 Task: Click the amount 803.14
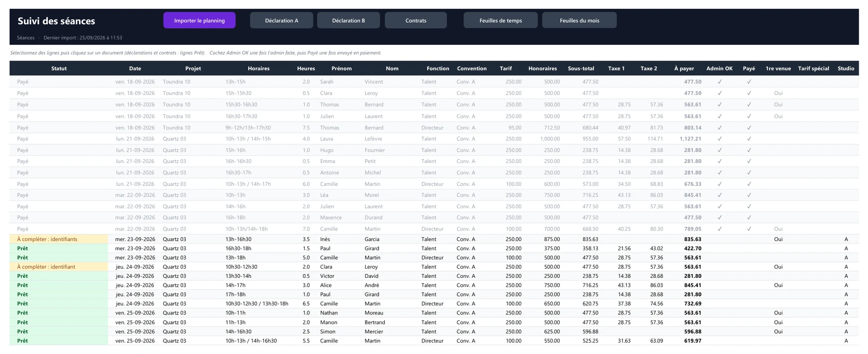point(692,128)
